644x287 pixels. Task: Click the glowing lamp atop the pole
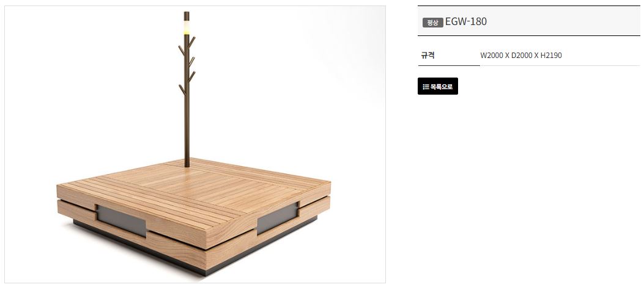187,27
